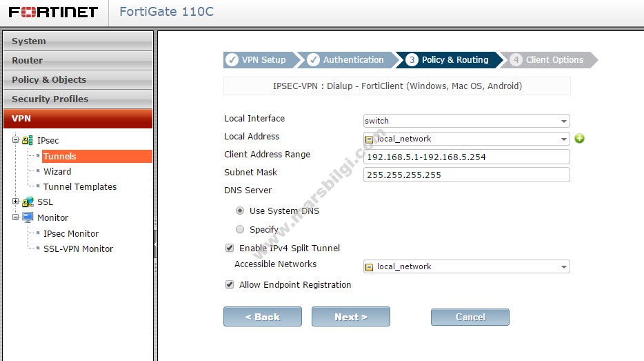Select the Use System DNS radio button
The height and width of the screenshot is (361, 644).
click(240, 211)
